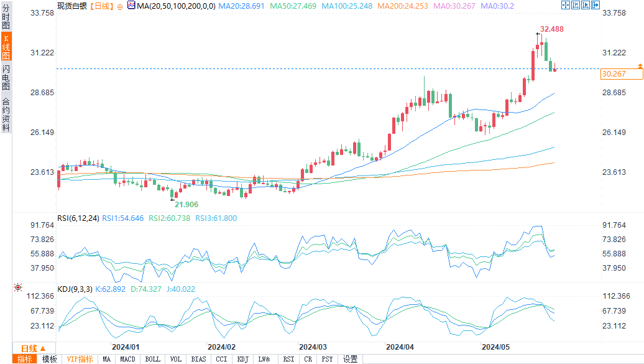Click the RSI1:54.646 value

[123, 218]
